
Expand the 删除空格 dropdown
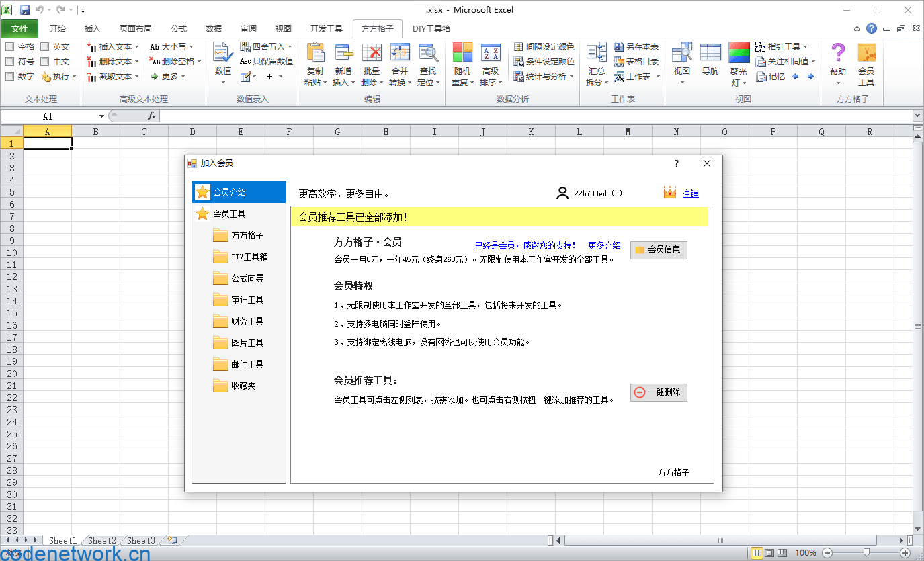pos(199,62)
